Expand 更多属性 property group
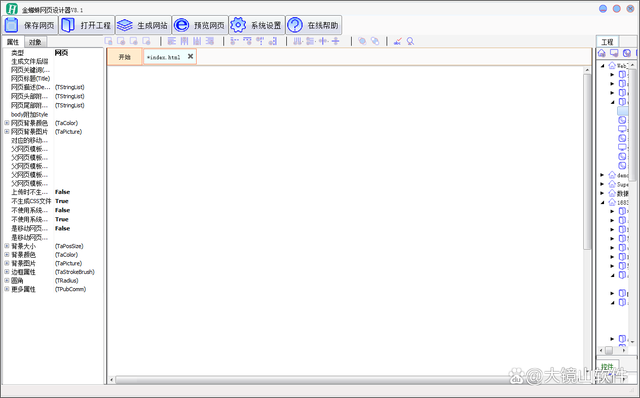Viewport: 640px width, 398px height. [7, 289]
